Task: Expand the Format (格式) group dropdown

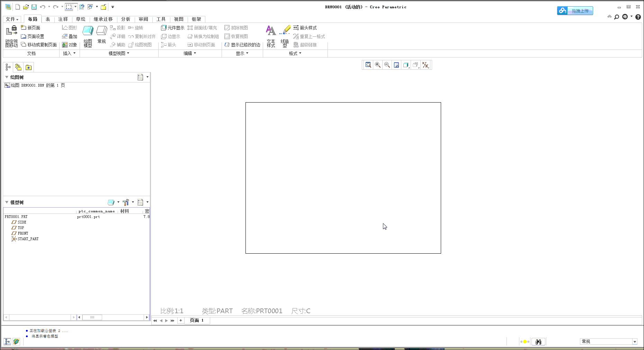Action: [295, 53]
